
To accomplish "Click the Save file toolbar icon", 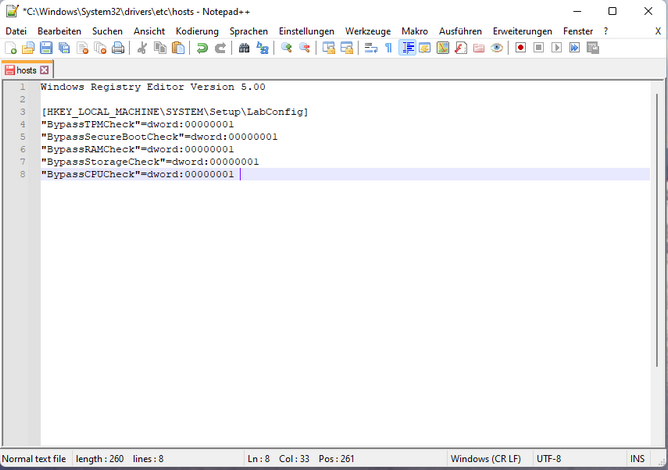I will pos(46,48).
